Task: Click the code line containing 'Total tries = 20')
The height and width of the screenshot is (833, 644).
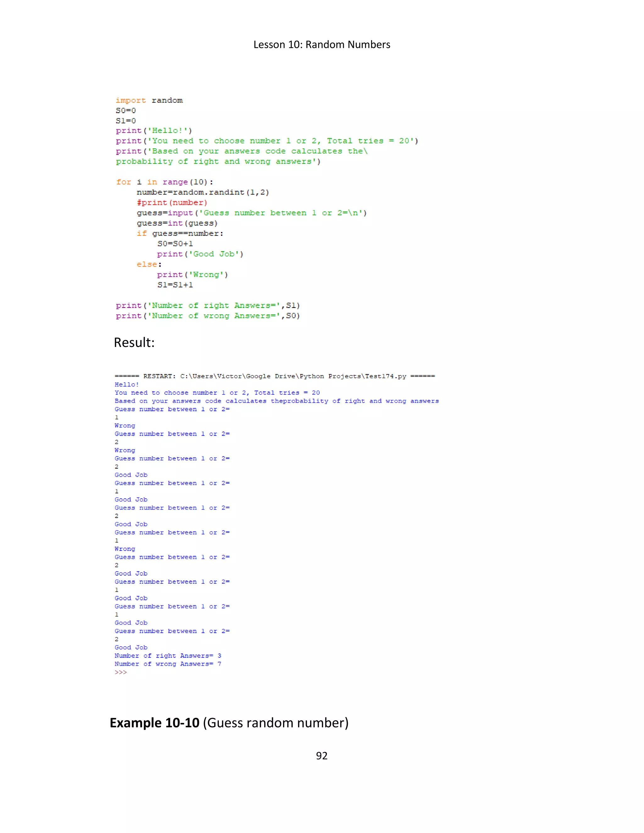Action: pyautogui.click(x=267, y=141)
